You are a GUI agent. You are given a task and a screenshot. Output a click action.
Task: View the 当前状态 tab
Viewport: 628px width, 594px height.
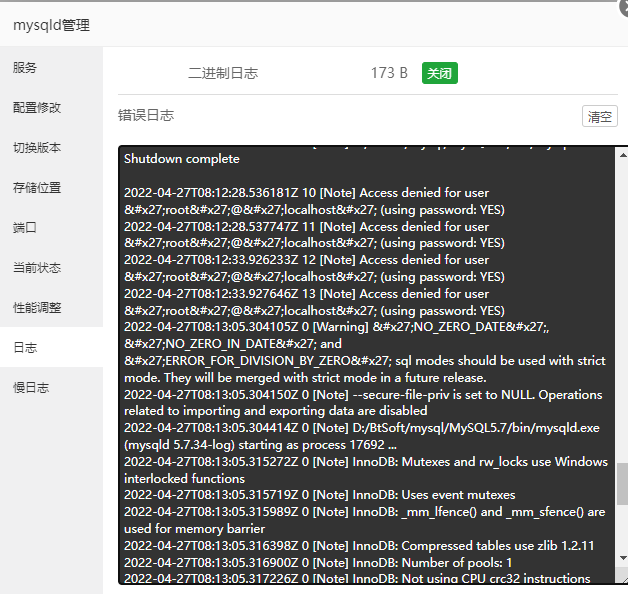coord(37,268)
